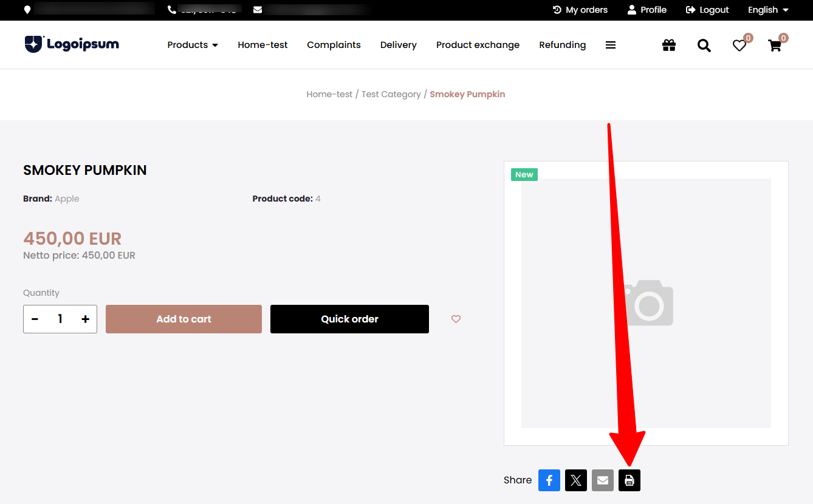813x504 pixels.
Task: Click the Logoipsum logo
Action: (71, 44)
